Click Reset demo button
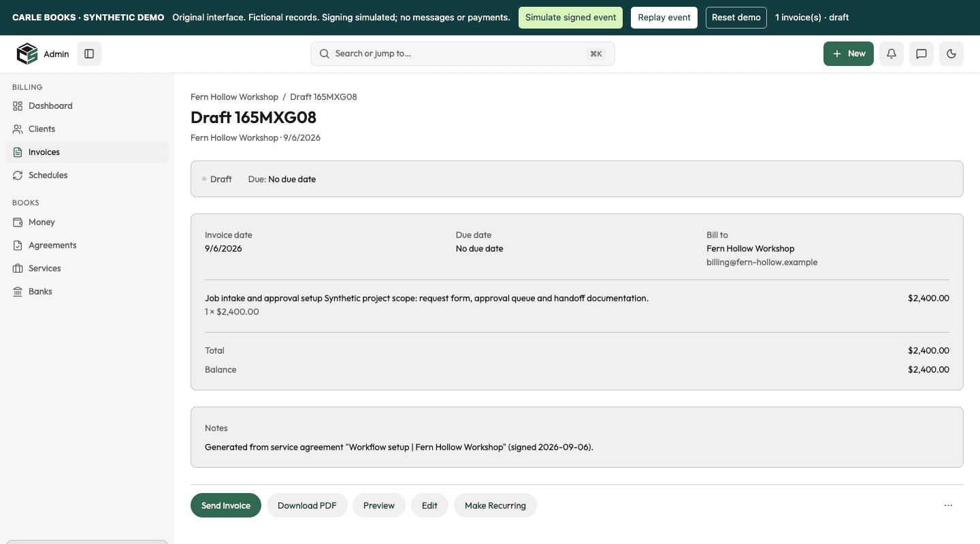Viewport: 980px width, 544px height. (x=736, y=18)
